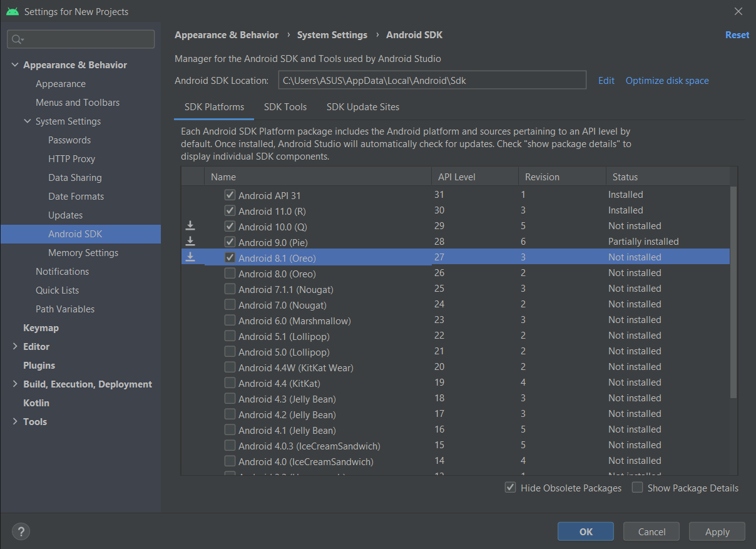
Task: Open Menus and Toolbars settings
Action: click(x=78, y=103)
